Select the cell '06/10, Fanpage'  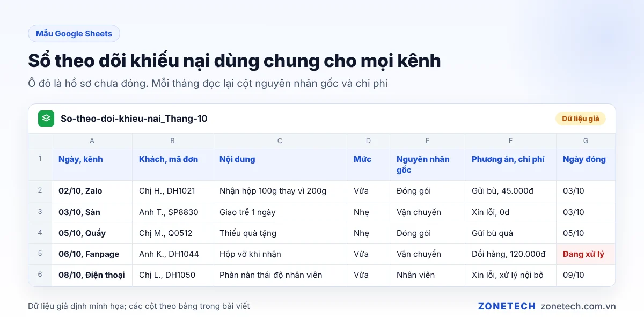click(92, 254)
